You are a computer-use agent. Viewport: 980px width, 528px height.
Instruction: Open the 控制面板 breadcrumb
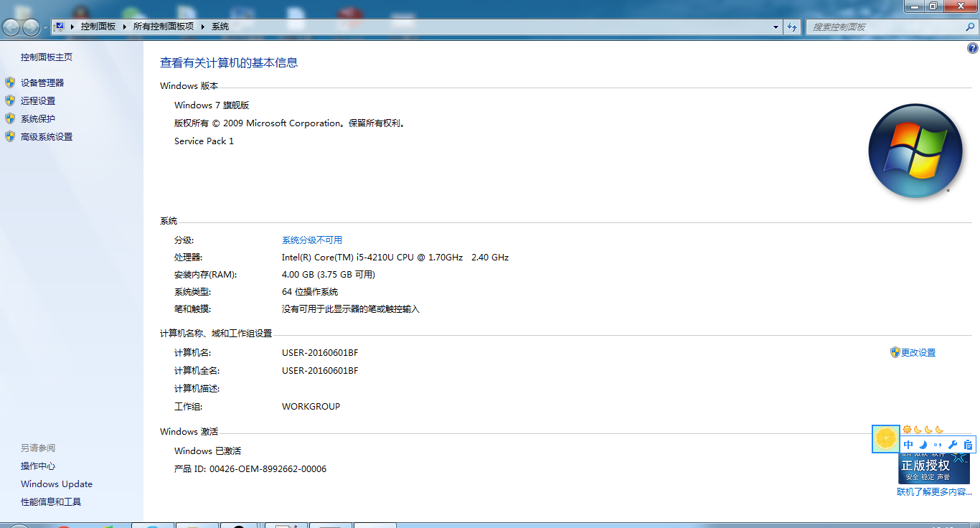coord(98,27)
